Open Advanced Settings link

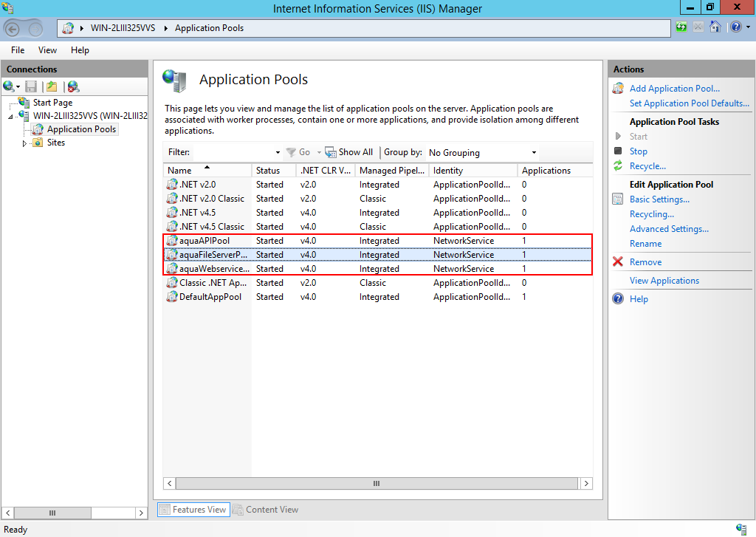(x=669, y=229)
